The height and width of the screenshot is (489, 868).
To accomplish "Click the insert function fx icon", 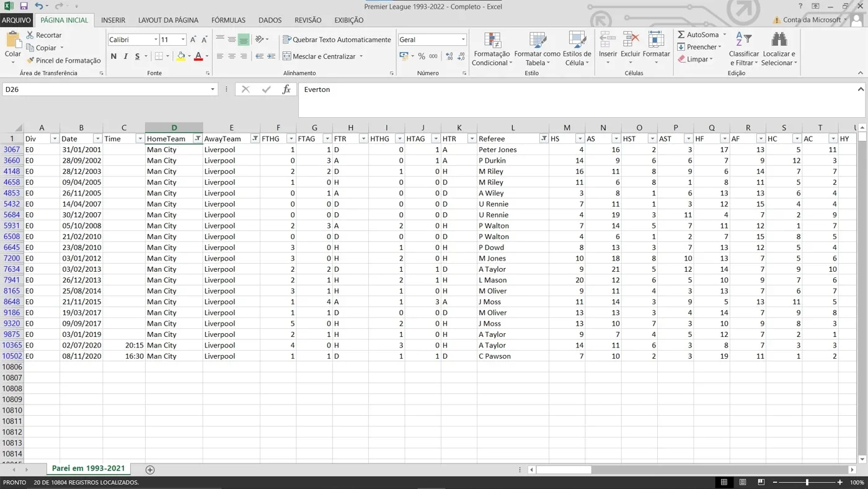I will [286, 89].
